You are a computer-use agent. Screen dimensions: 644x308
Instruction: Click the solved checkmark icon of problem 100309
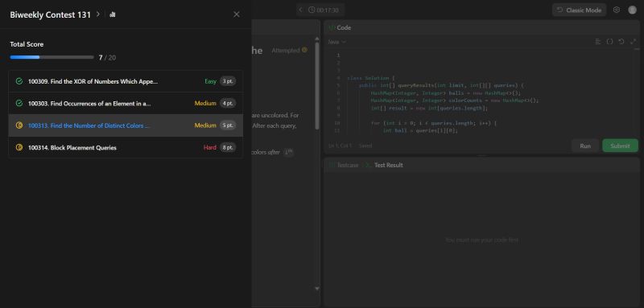pyautogui.click(x=19, y=81)
